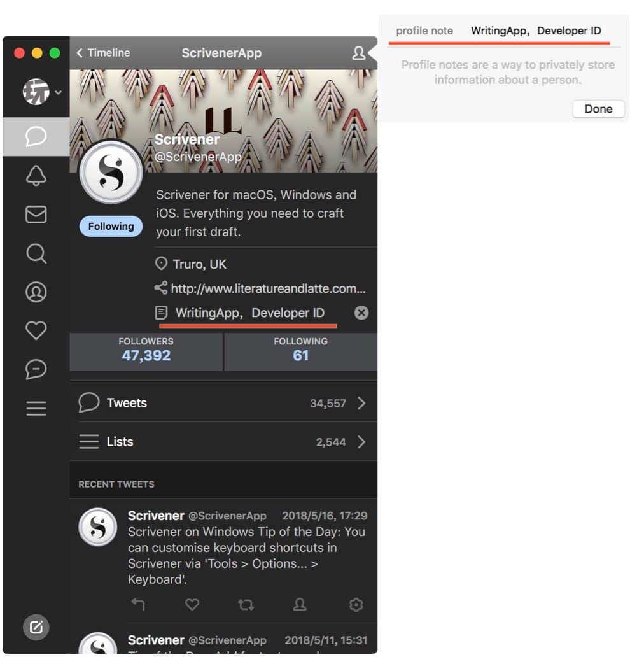The image size is (644, 657).
Task: Open user icon on Windows Tip tweet
Action: coord(300,604)
